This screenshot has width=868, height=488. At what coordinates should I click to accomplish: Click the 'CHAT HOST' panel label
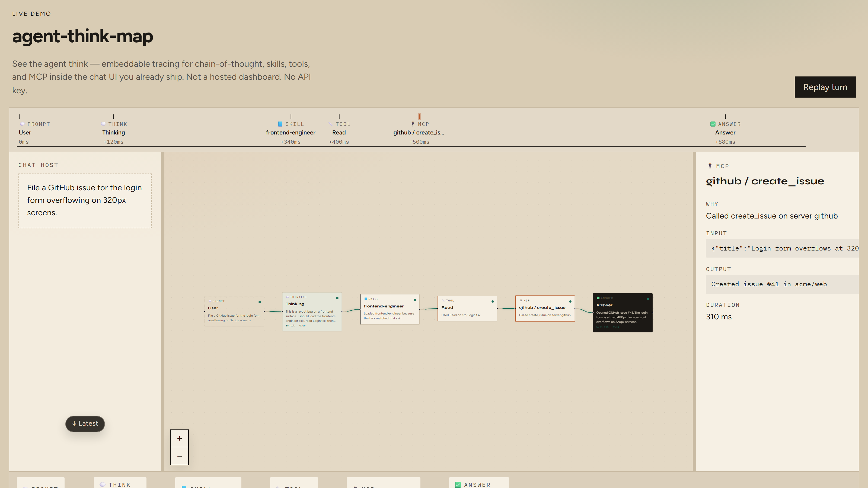coord(39,165)
